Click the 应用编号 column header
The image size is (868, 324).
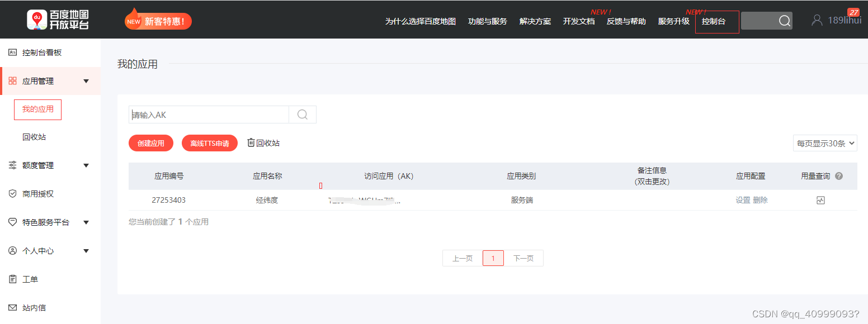[169, 176]
